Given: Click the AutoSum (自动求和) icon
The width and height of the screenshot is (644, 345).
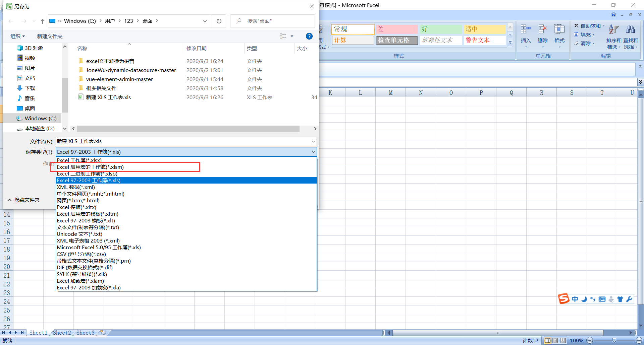Looking at the screenshot, I should pos(576,26).
